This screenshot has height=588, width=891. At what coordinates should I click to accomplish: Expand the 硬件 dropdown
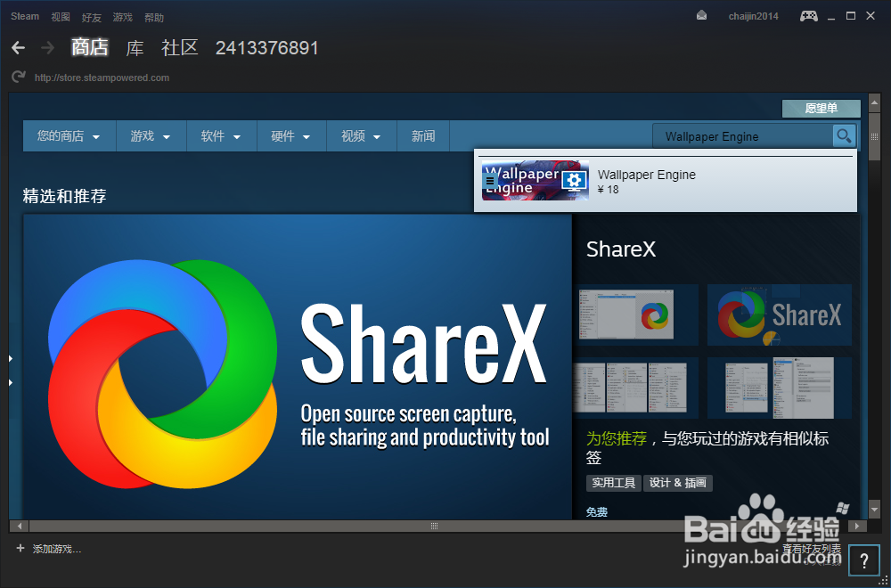point(291,135)
